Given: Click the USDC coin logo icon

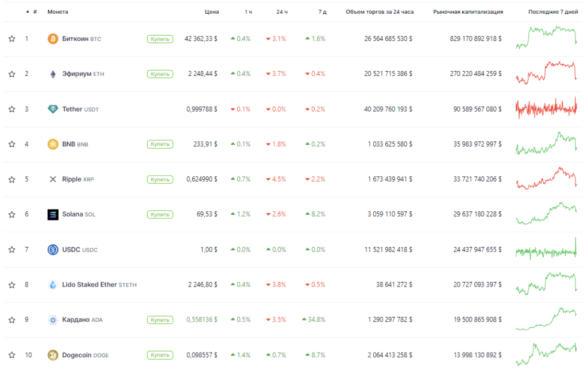Looking at the screenshot, I should click(53, 249).
